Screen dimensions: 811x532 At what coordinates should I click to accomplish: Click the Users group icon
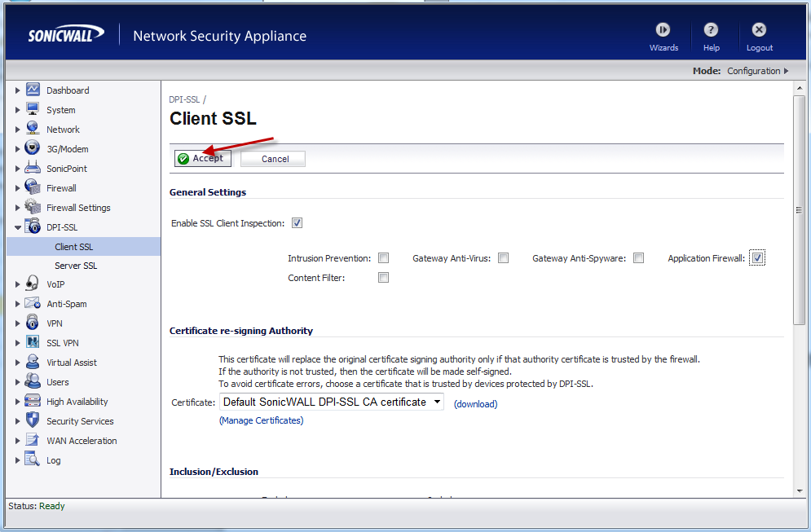click(33, 381)
